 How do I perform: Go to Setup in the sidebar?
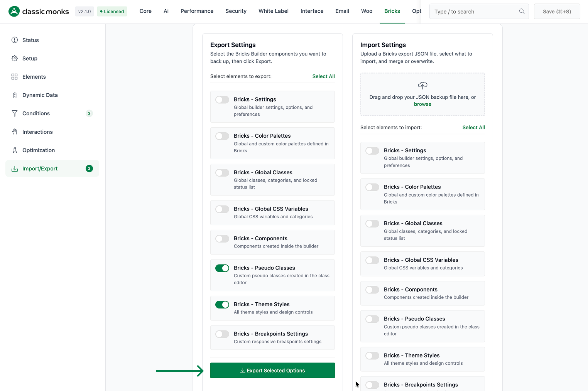click(52, 59)
